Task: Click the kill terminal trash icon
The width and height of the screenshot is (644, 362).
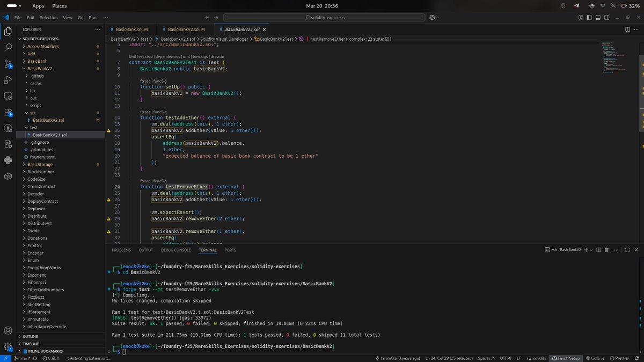Action: (606, 250)
